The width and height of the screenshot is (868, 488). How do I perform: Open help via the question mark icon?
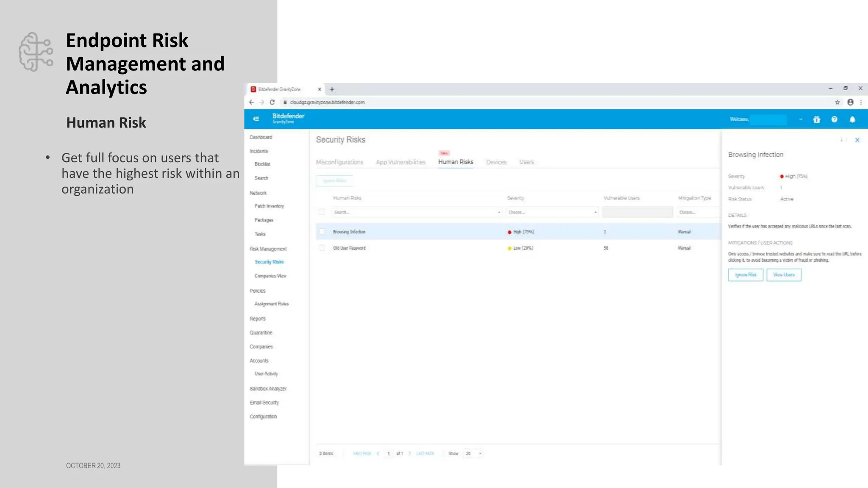834,119
